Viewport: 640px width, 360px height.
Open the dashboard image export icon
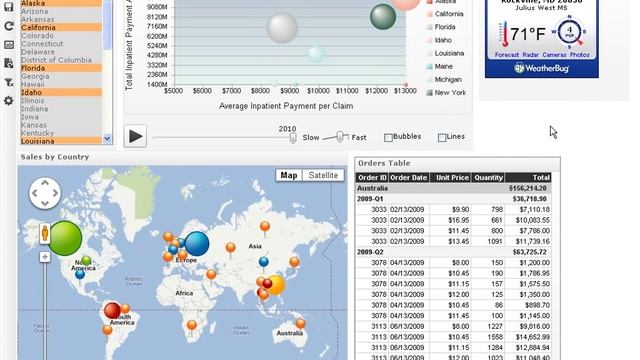pyautogui.click(x=9, y=44)
